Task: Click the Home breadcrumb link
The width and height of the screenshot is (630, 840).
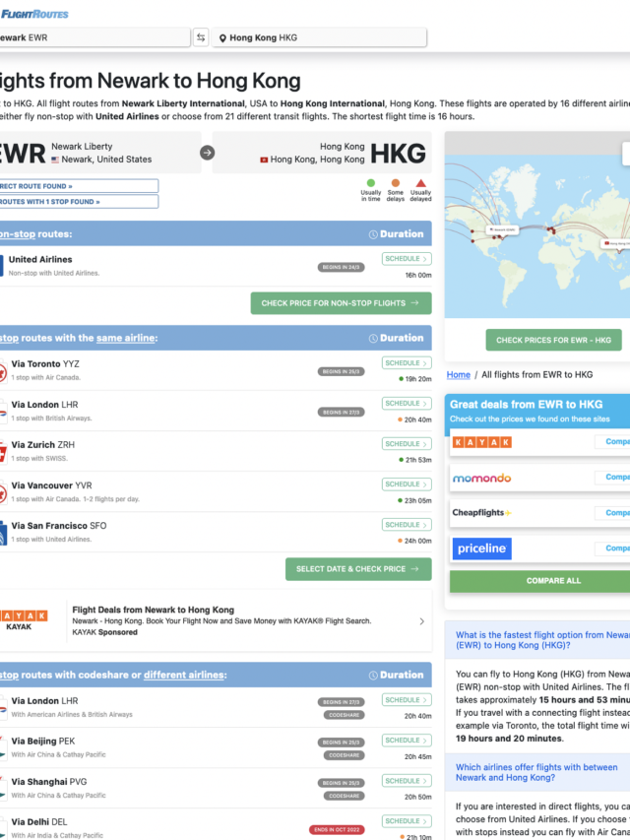Action: click(x=459, y=375)
